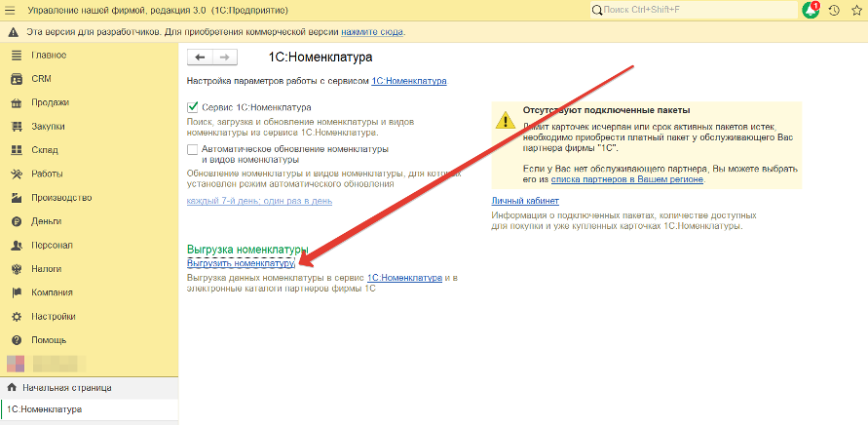This screenshot has width=868, height=426.
Task: Open the history clock icon
Action: click(x=834, y=10)
